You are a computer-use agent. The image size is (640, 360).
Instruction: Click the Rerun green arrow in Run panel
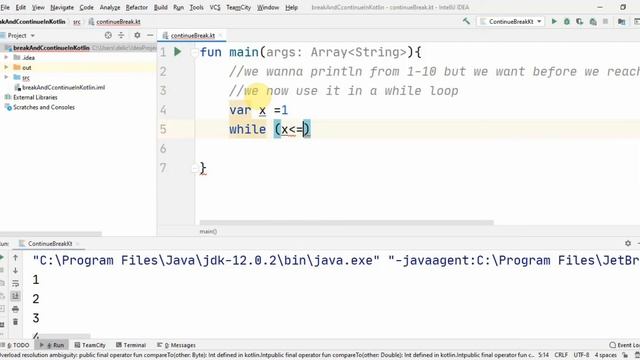[2, 257]
